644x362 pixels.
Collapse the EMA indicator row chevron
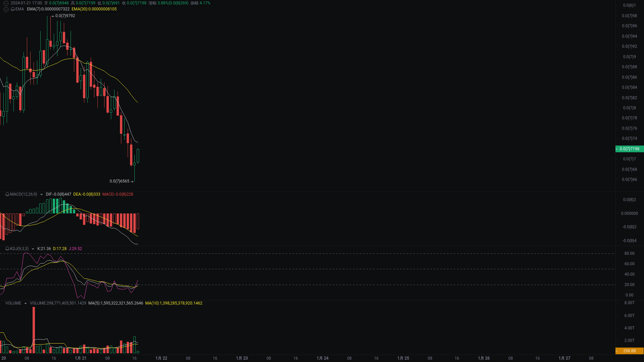tap(6, 9)
